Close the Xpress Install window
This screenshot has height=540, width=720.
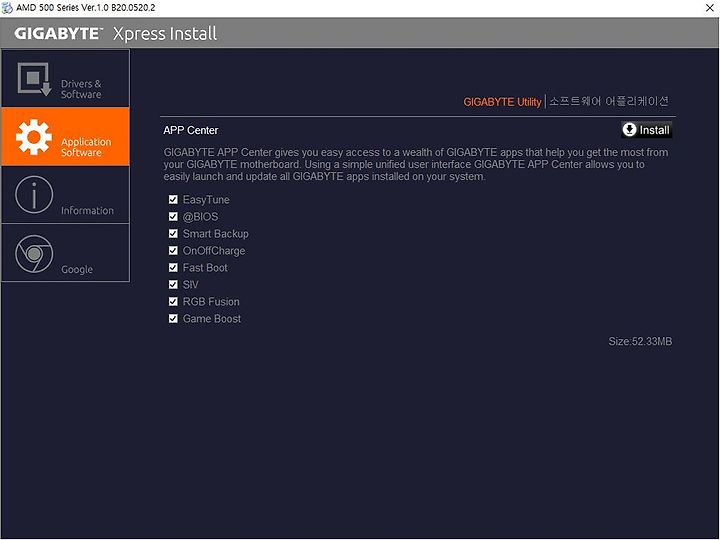(x=709, y=8)
